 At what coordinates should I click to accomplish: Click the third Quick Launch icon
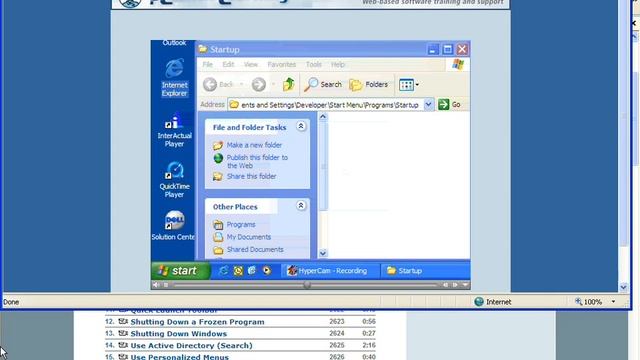tap(252, 271)
